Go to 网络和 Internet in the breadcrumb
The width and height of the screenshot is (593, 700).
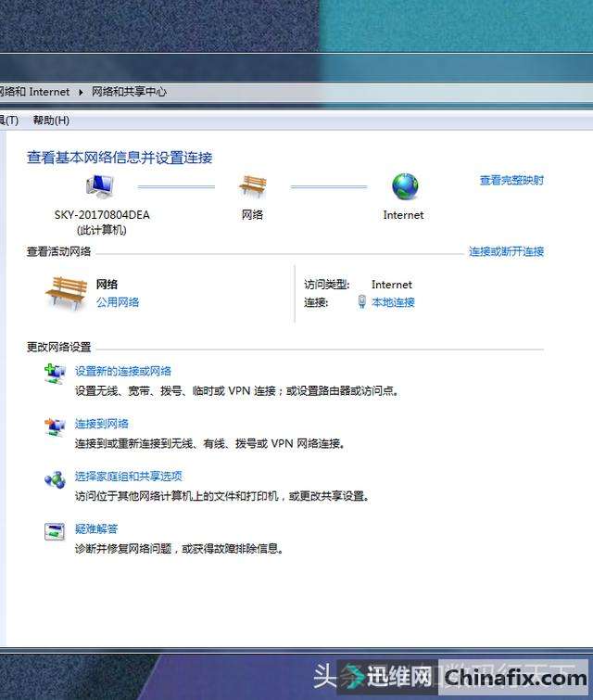click(x=35, y=92)
